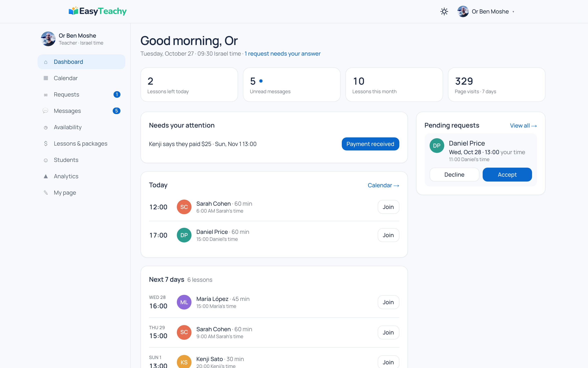Viewport: 588px width, 368px height.
Task: Accept Daniel Price's pending request
Action: (x=507, y=175)
